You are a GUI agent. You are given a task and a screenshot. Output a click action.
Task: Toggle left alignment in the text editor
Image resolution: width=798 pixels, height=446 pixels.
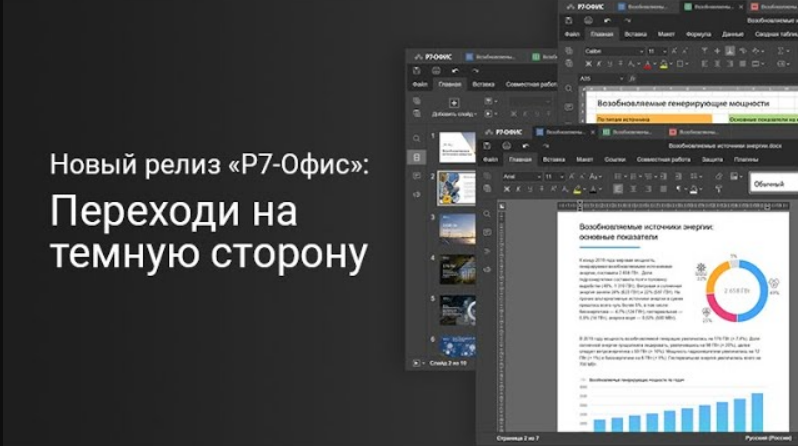click(x=618, y=189)
